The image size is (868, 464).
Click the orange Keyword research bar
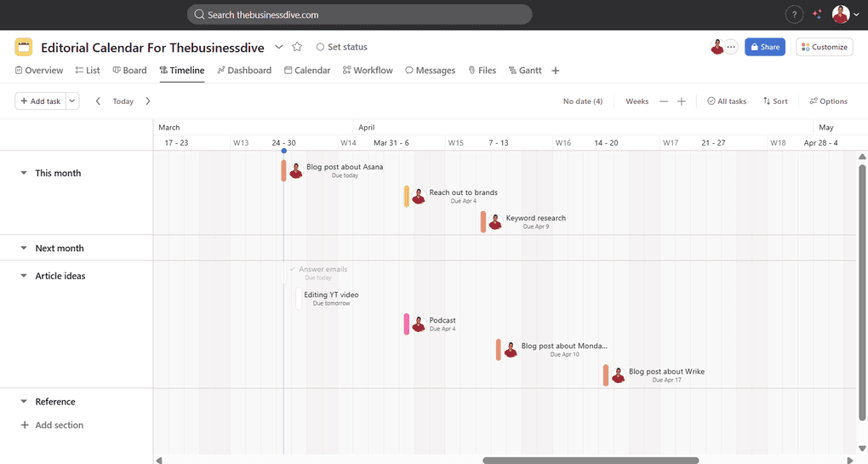point(483,221)
